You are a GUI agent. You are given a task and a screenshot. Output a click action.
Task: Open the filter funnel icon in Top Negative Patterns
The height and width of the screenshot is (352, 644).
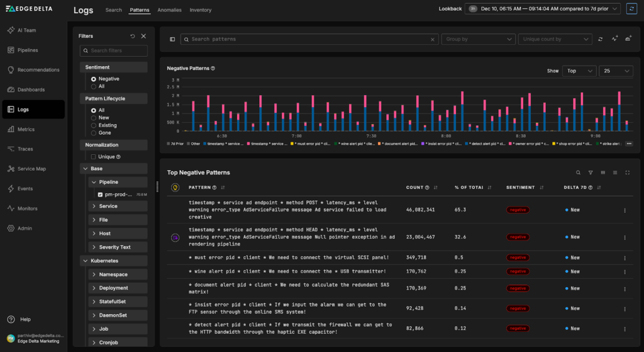591,173
